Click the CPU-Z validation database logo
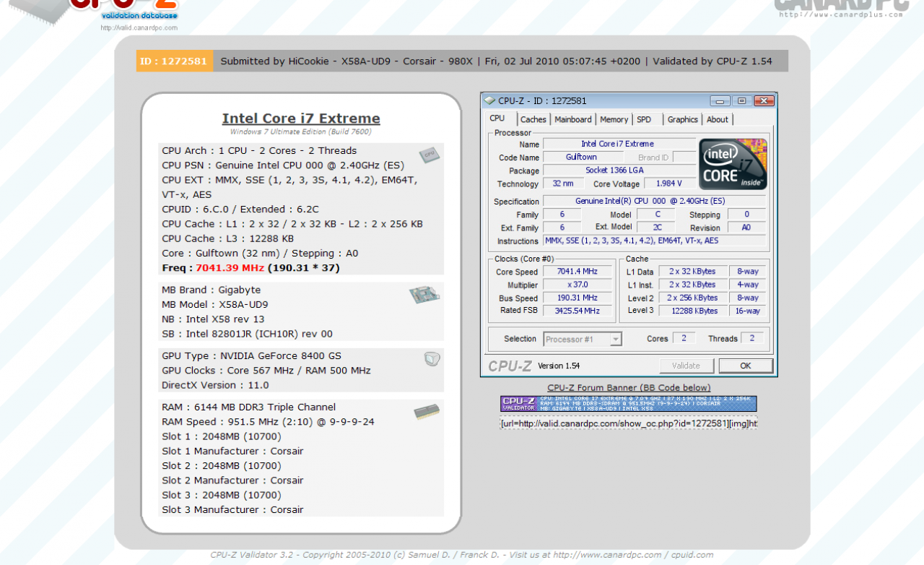Screen dimensions: 924x565 94,13
